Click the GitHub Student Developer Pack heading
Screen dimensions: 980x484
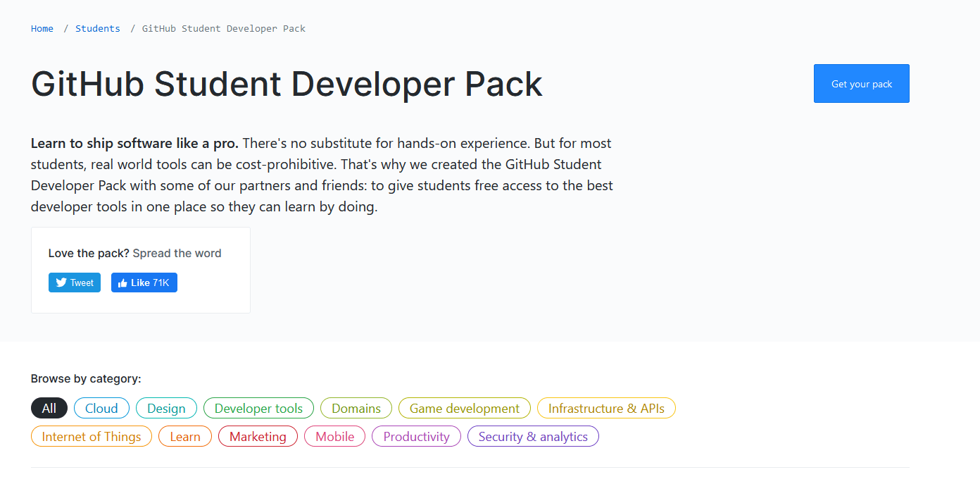[x=287, y=84]
